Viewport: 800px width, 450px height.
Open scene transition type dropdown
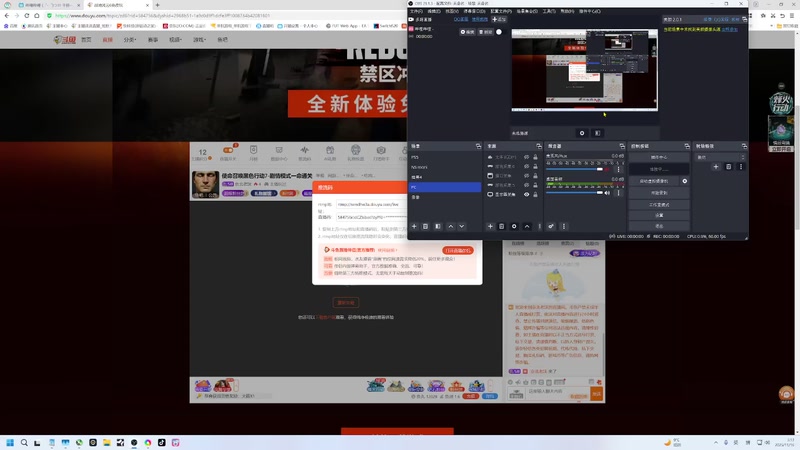[x=720, y=157]
